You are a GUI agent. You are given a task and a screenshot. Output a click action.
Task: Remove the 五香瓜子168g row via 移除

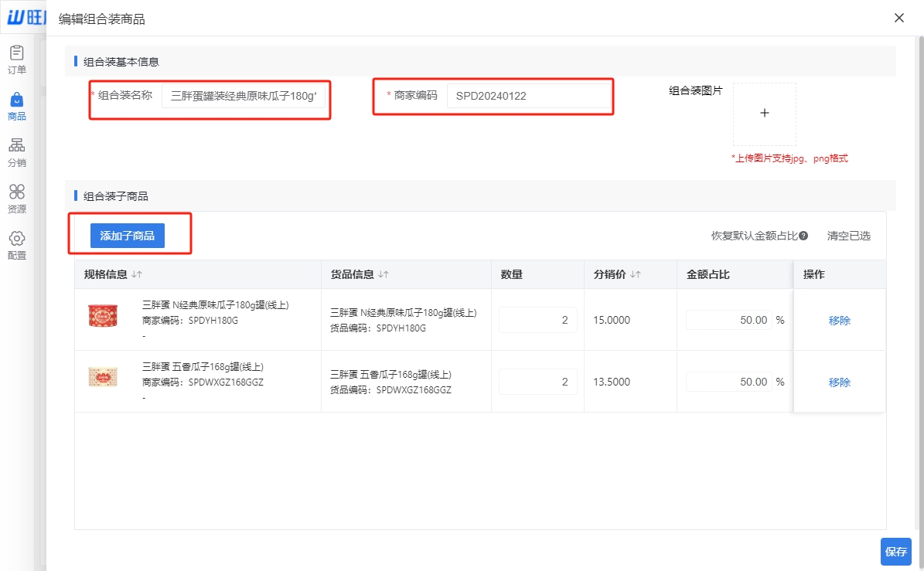(839, 382)
